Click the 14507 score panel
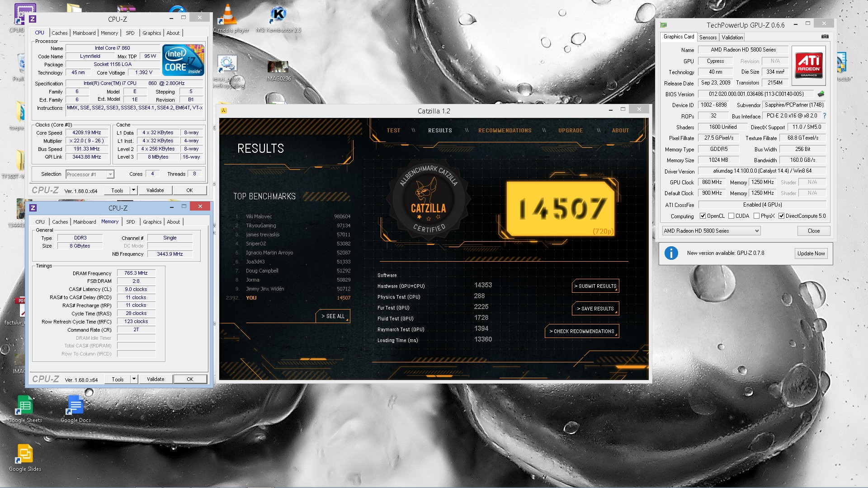The height and width of the screenshot is (488, 868). (x=560, y=209)
